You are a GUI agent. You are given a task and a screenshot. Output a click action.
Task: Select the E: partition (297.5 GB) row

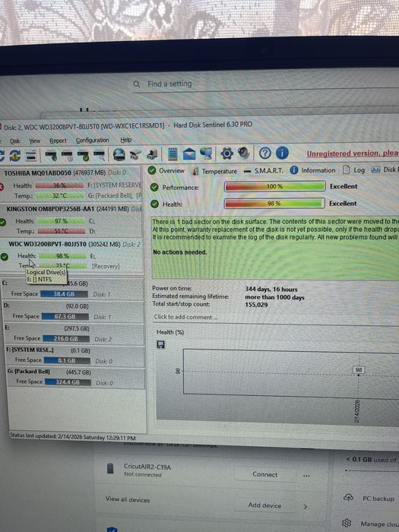pyautogui.click(x=74, y=334)
